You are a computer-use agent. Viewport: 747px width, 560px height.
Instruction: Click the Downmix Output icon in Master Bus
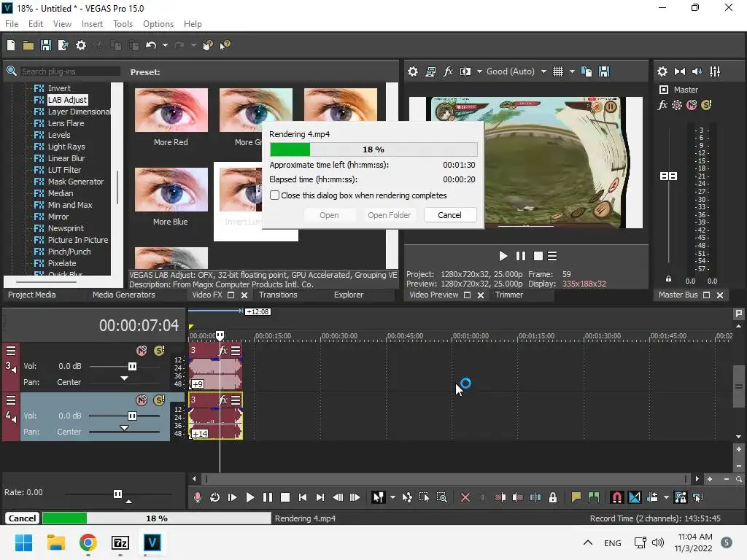(x=680, y=71)
